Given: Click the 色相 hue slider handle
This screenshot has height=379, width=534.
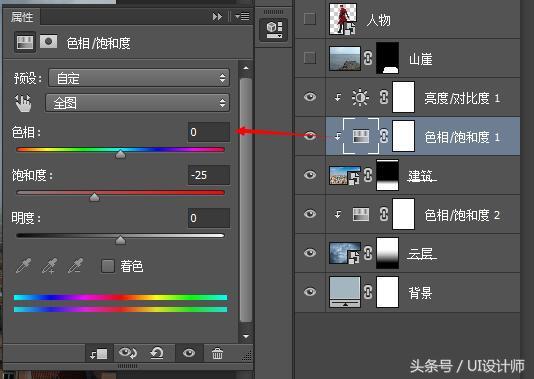Looking at the screenshot, I should point(120,154).
